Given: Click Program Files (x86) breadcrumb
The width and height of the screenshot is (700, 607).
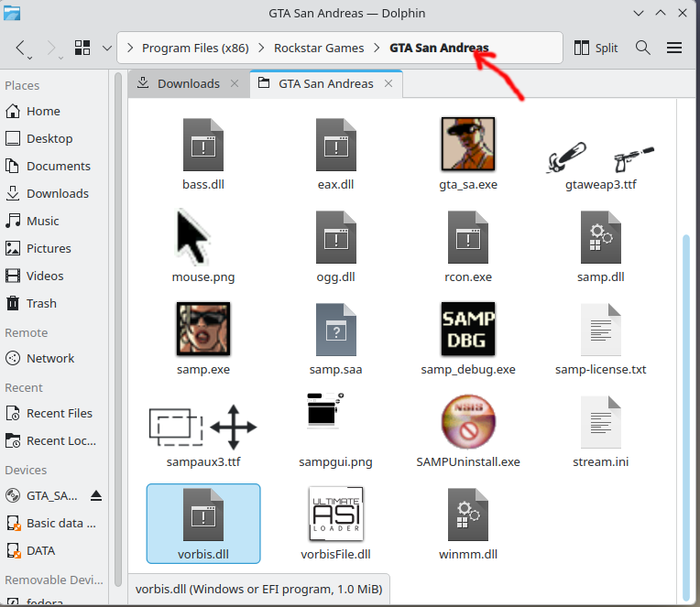Looking at the screenshot, I should pyautogui.click(x=195, y=48).
